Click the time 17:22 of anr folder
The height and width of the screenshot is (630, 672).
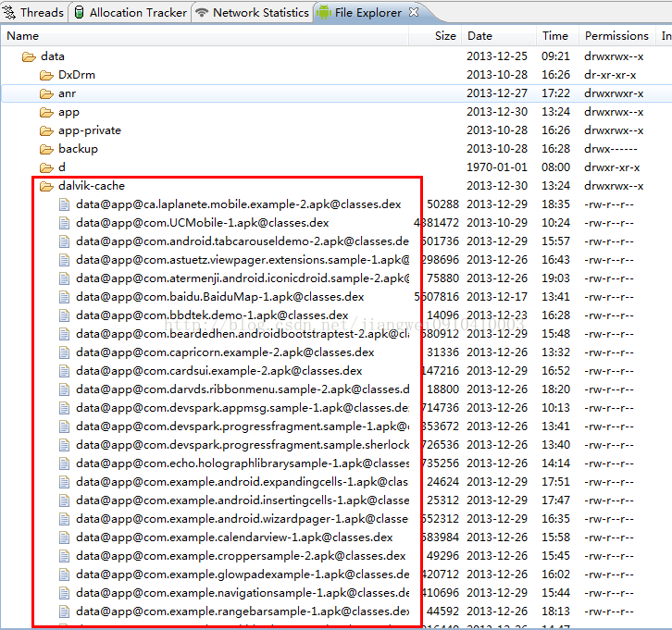pos(556,93)
